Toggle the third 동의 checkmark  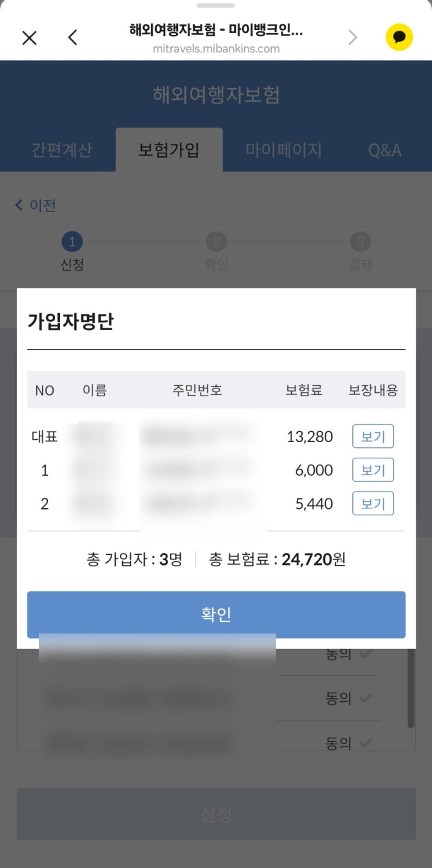coord(366,743)
